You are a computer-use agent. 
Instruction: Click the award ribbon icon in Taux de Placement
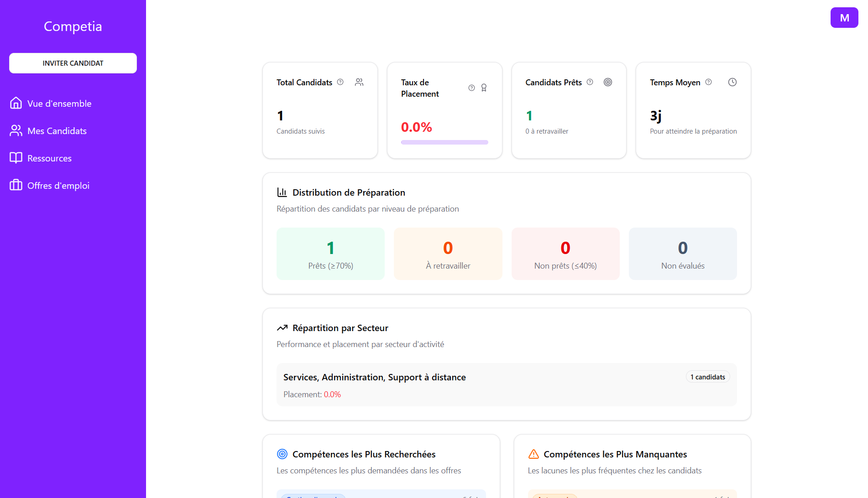pyautogui.click(x=484, y=88)
